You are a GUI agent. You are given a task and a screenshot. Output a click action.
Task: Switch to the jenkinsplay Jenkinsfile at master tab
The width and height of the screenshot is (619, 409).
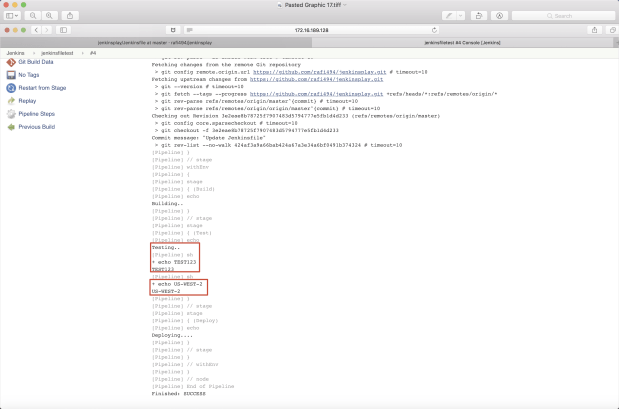pyautogui.click(x=155, y=43)
